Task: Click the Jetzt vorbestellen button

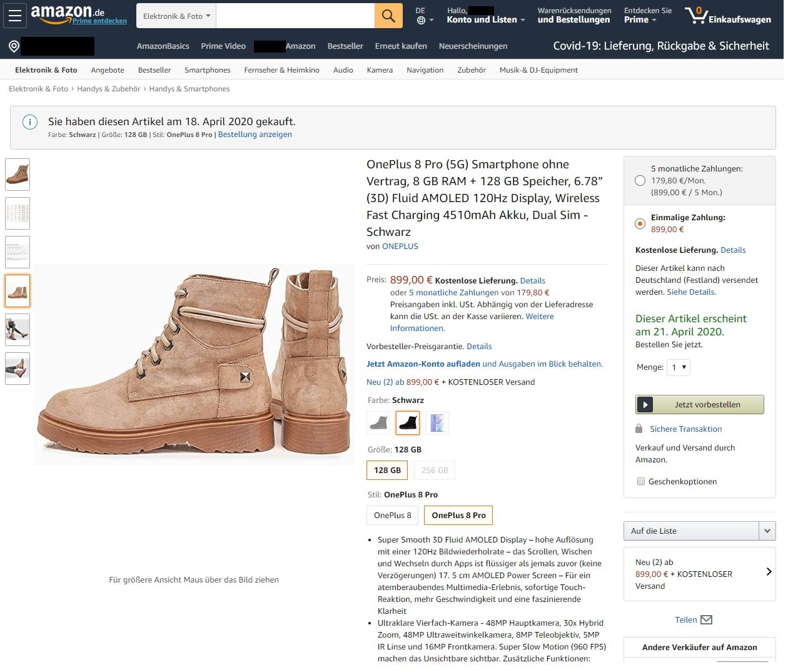Action: pos(700,405)
